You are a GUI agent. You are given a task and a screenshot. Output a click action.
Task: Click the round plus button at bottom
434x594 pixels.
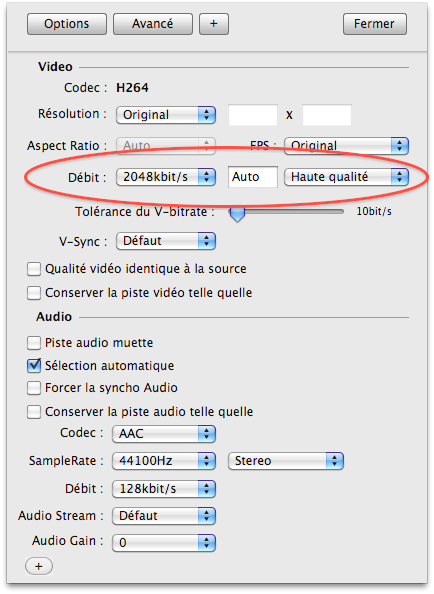[39, 566]
